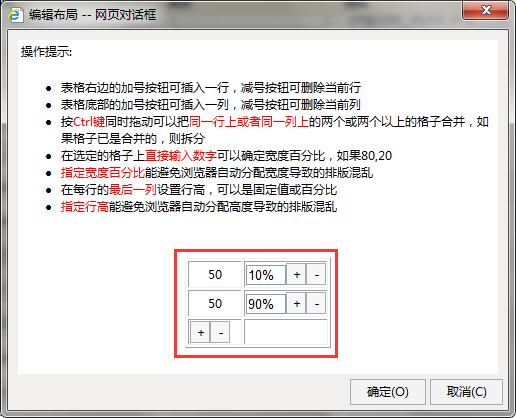Click the 10% row height field
The width and height of the screenshot is (516, 418).
click(266, 275)
